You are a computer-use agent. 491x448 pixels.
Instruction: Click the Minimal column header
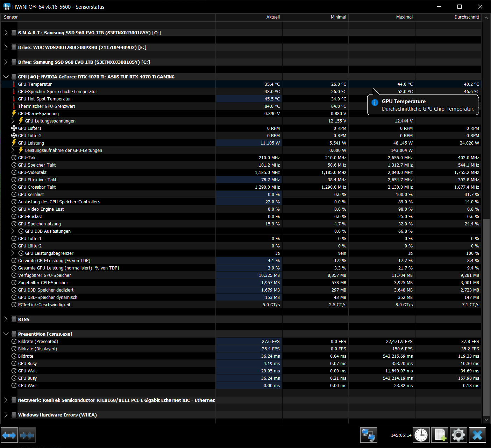tap(315, 17)
